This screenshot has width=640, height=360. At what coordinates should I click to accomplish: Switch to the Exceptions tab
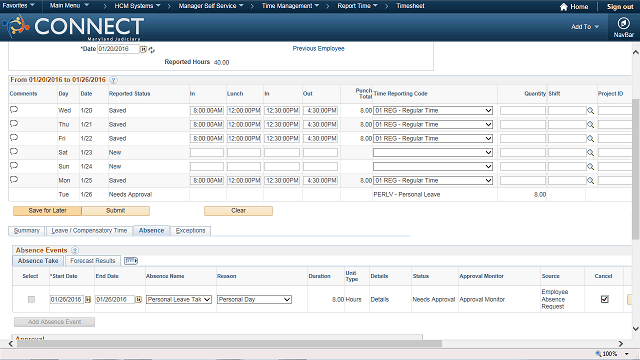coord(191,231)
